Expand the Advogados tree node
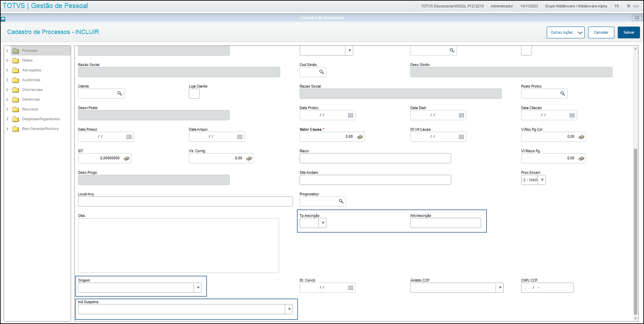 tap(7, 70)
